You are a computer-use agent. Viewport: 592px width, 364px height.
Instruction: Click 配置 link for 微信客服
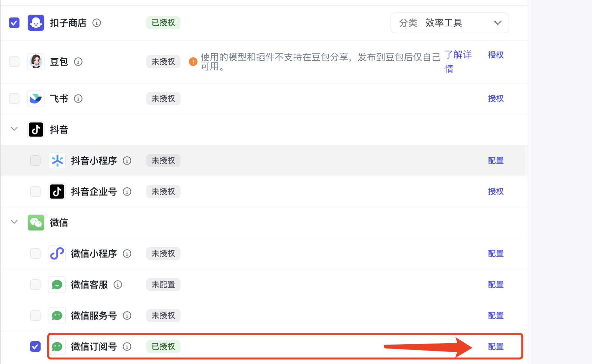coord(496,285)
